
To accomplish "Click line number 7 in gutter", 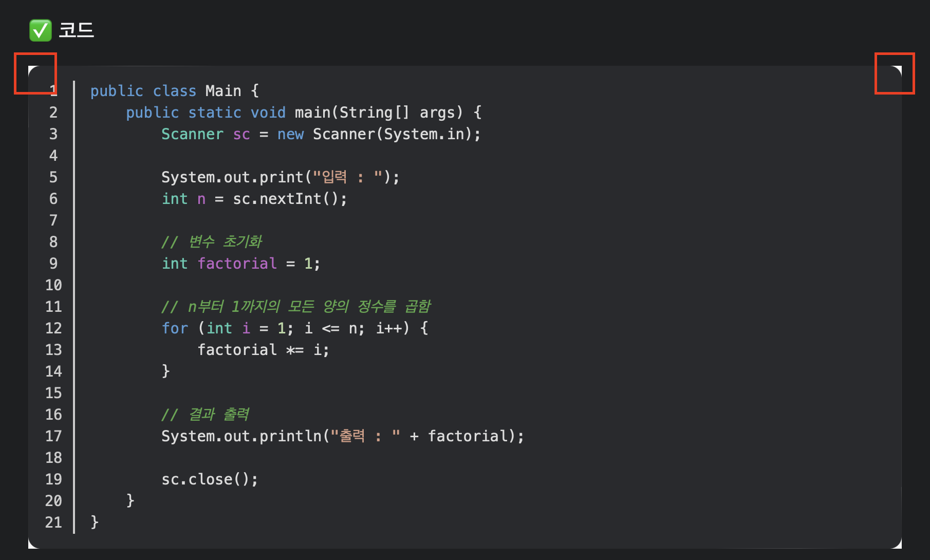I will (53, 220).
